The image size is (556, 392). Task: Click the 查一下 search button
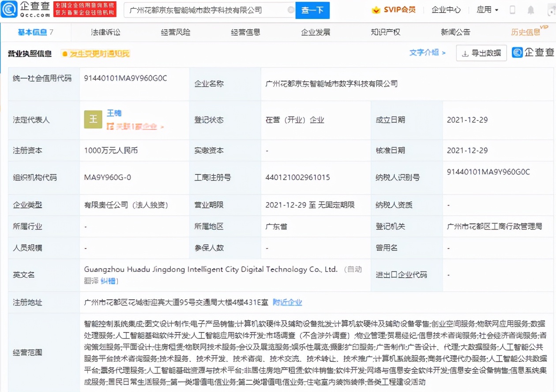tap(312, 10)
